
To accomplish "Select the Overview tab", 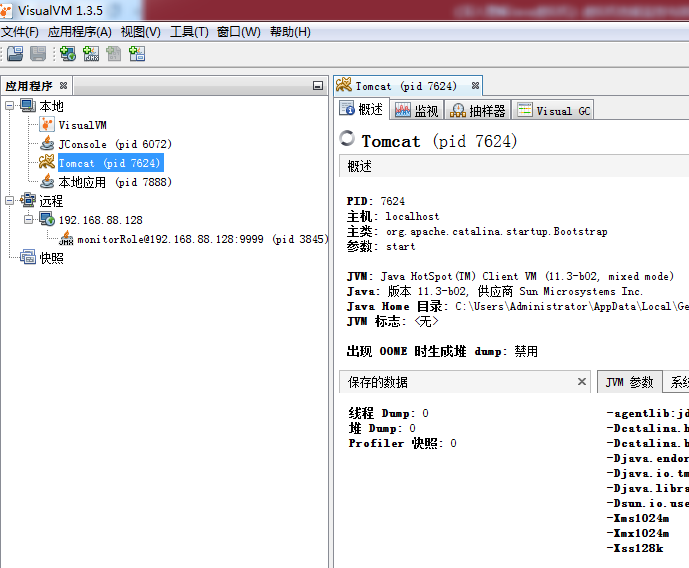I will tap(363, 109).
